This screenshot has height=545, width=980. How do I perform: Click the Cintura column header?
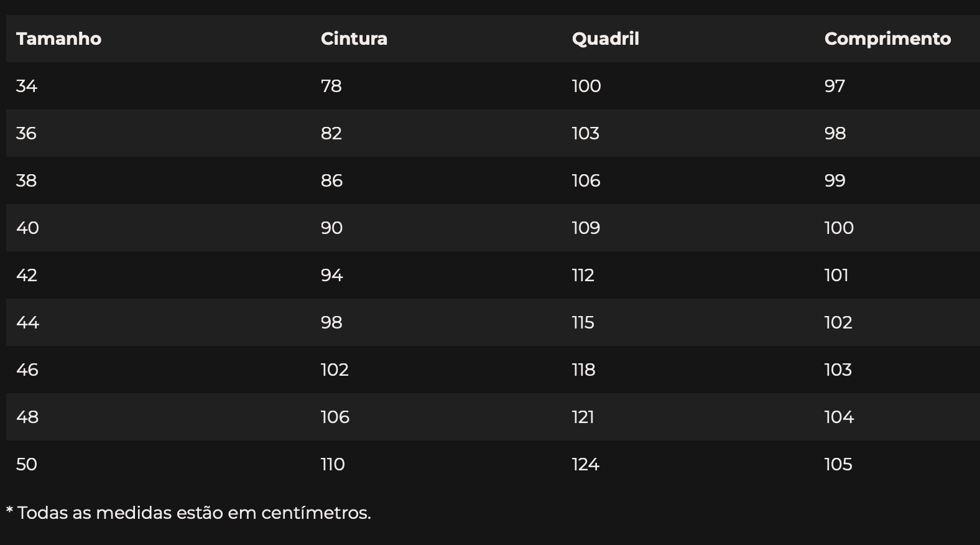click(x=354, y=39)
